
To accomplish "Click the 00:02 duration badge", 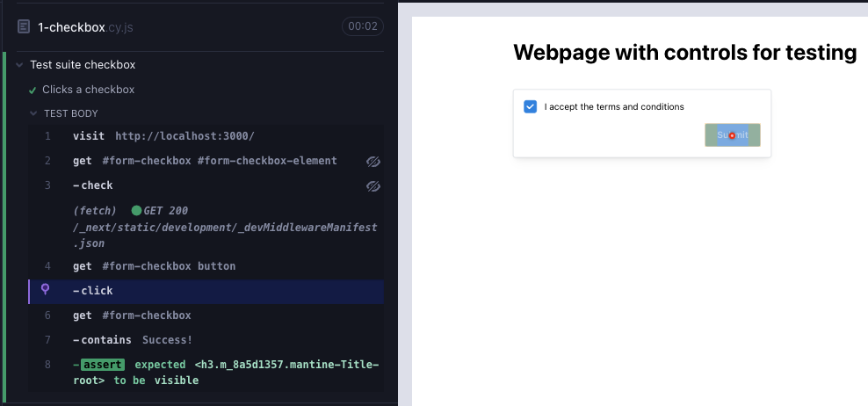I will click(x=362, y=26).
